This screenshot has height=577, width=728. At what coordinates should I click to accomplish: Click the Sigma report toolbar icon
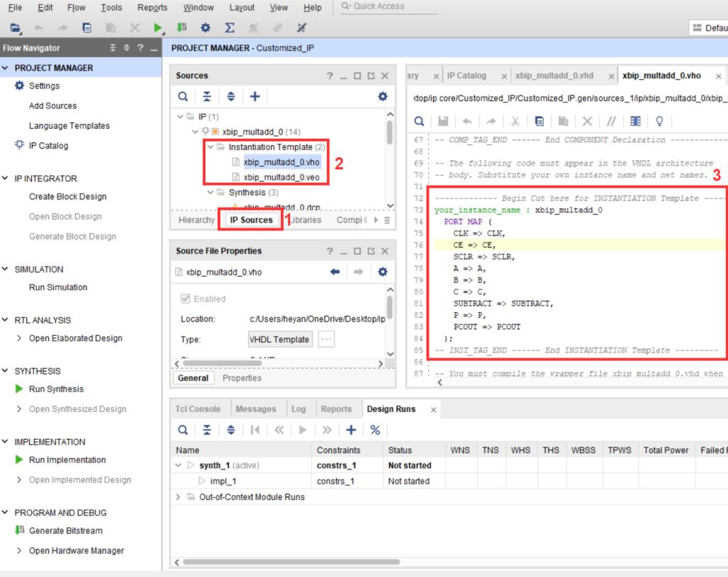(230, 28)
